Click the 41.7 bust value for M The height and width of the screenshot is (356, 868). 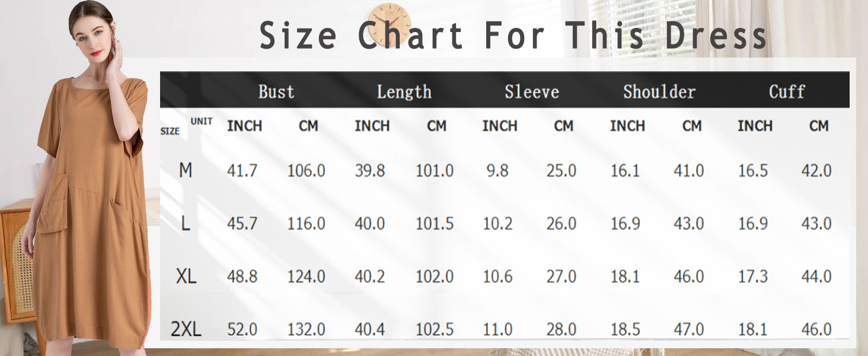[x=242, y=171]
